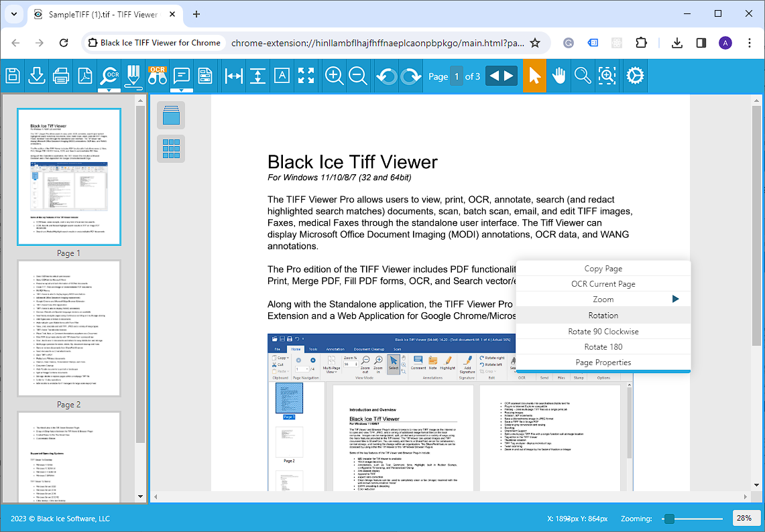Click the thumbnail panel scroll-down arrow

tap(141, 496)
